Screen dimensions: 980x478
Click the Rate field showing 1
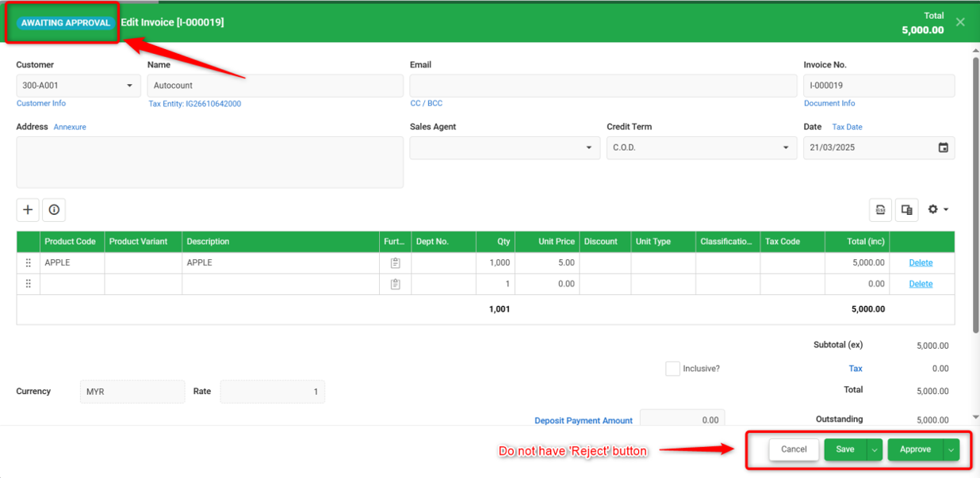[273, 392]
